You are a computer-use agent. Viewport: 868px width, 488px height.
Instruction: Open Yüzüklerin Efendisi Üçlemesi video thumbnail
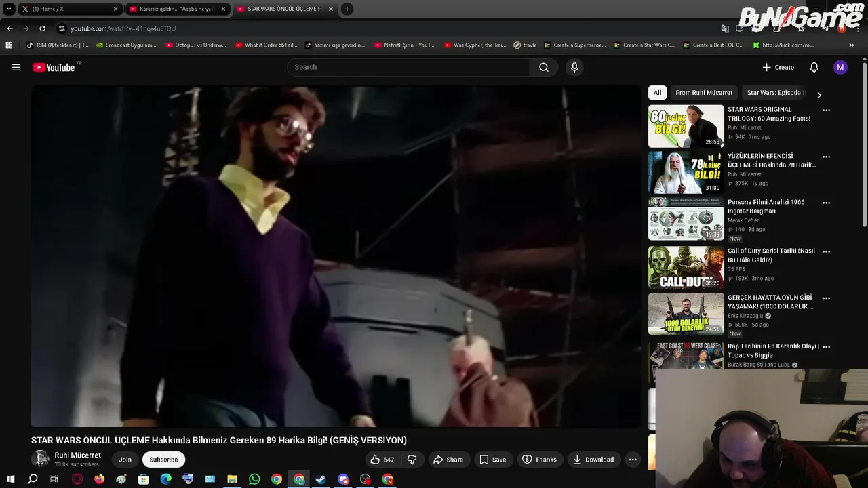point(686,173)
